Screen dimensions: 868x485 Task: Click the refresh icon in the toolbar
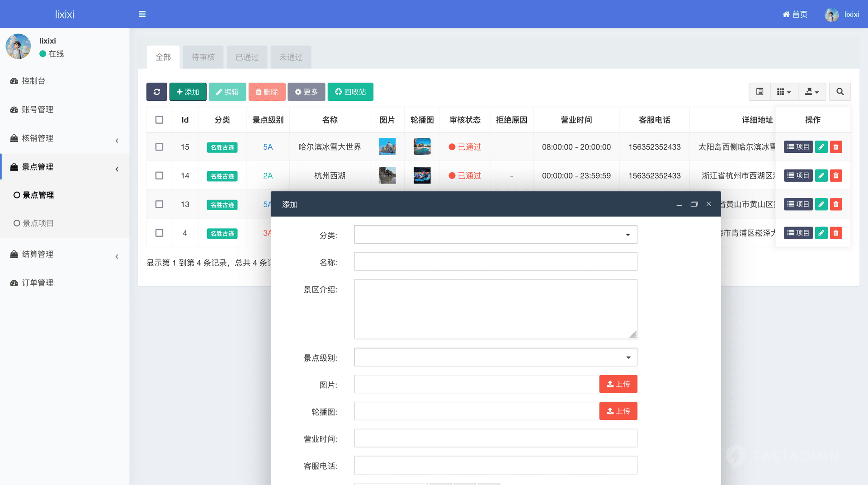156,92
